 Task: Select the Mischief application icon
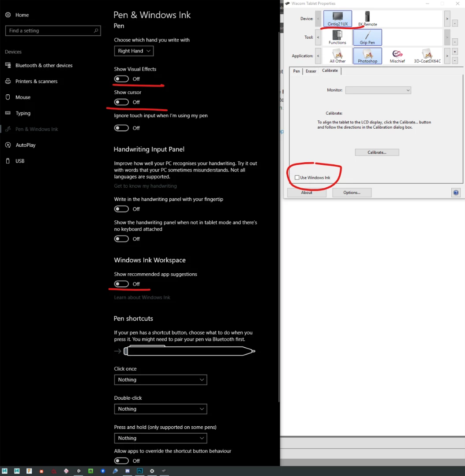pyautogui.click(x=397, y=56)
